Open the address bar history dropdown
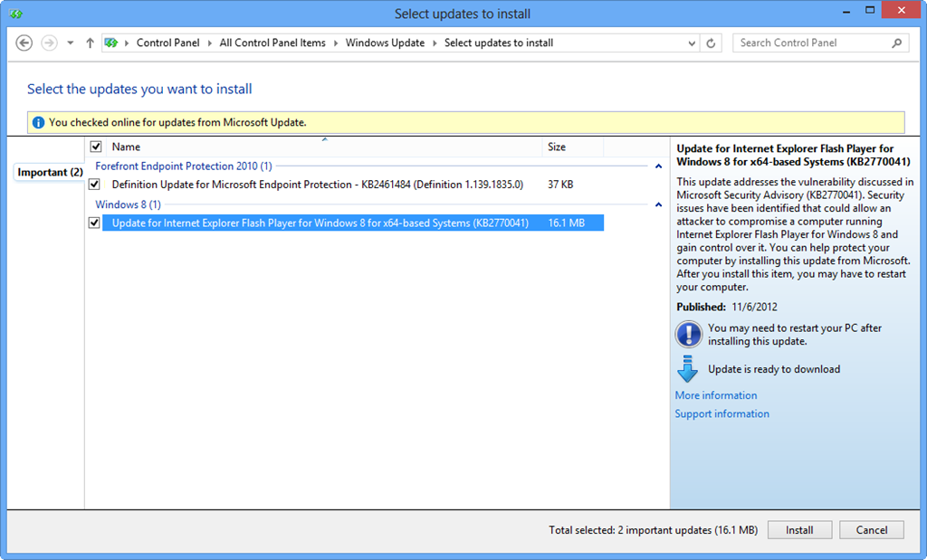This screenshot has height=560, width=927. 692,43
